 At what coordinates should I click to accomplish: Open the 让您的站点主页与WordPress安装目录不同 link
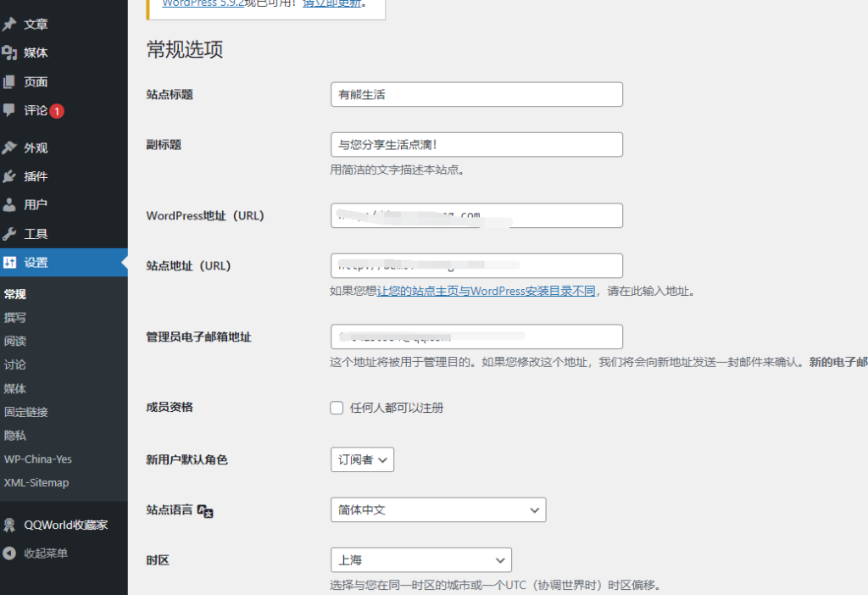click(486, 291)
